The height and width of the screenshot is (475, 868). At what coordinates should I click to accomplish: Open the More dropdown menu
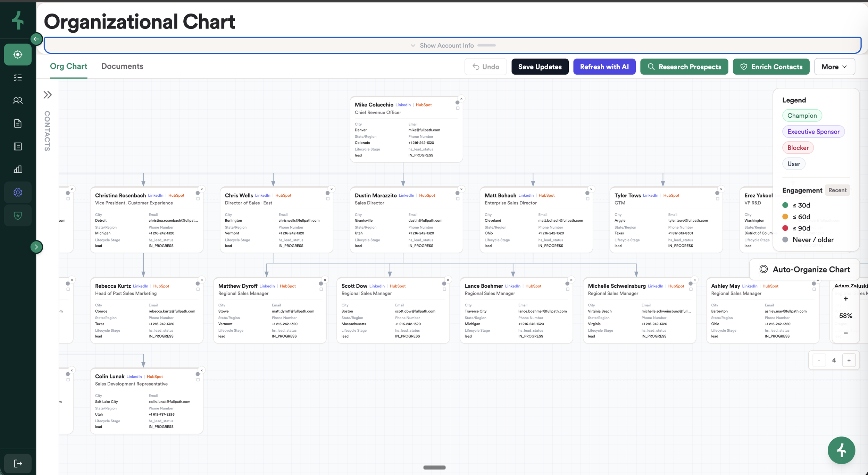834,67
